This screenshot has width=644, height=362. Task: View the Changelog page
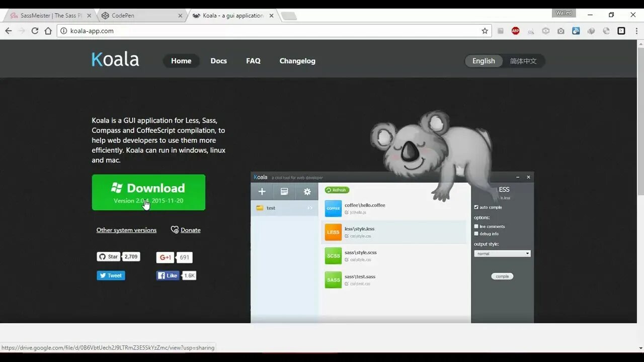297,61
